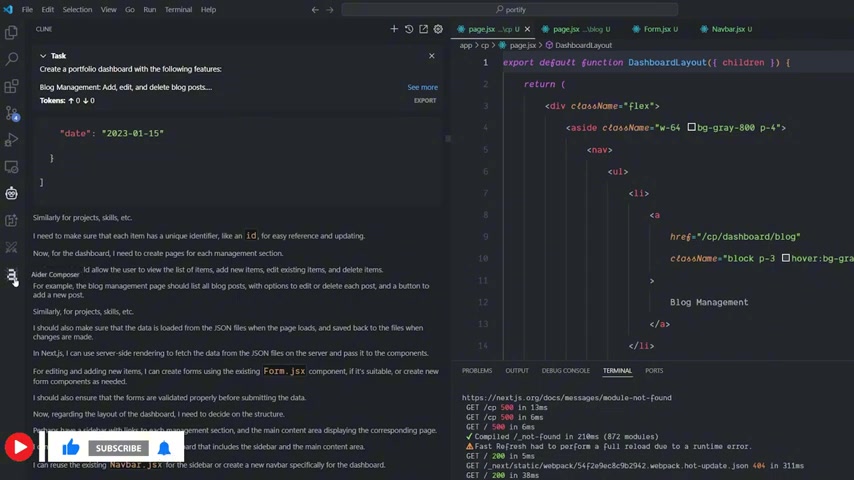Viewport: 854px width, 480px height.
Task: Open the Edit menu
Action: point(47,9)
